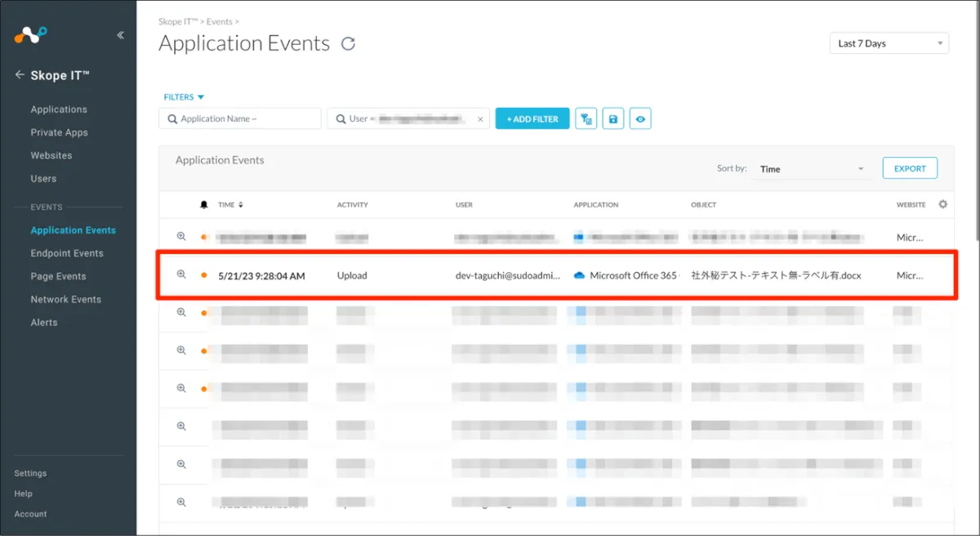Screen dimensions: 980x536
Task: Open the filter query mode icon
Action: (x=586, y=119)
